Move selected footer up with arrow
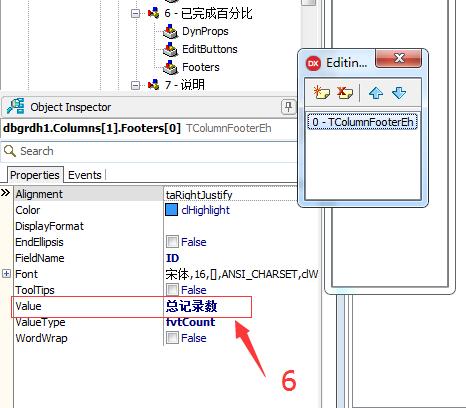The height and width of the screenshot is (408, 466). [x=376, y=93]
